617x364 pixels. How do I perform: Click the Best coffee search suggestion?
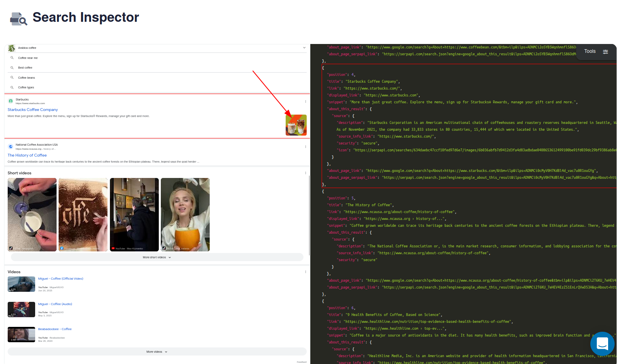pyautogui.click(x=25, y=67)
